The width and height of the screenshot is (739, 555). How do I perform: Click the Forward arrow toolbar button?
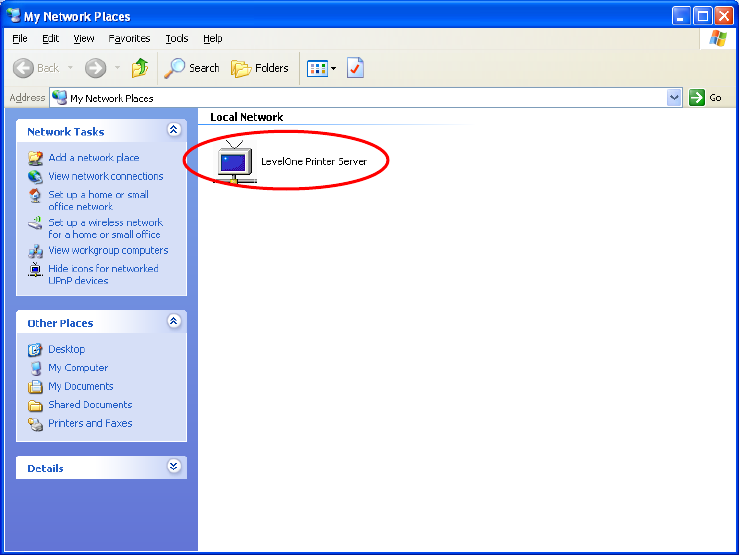coord(95,68)
